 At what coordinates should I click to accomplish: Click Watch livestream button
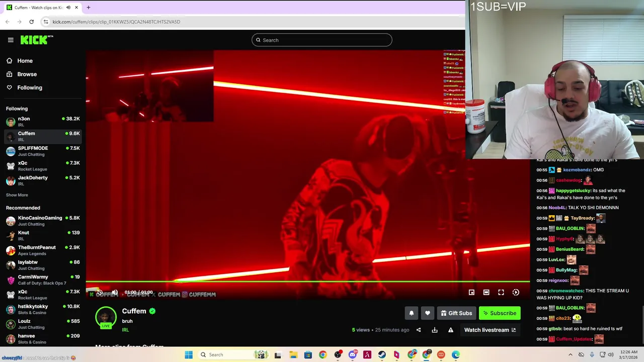point(490,330)
